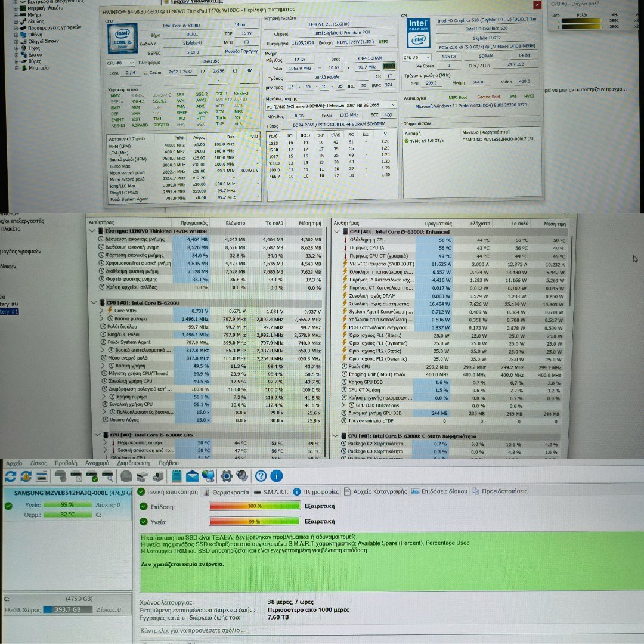Click the Intel Core i5 logo in HWiNFO

click(x=122, y=39)
